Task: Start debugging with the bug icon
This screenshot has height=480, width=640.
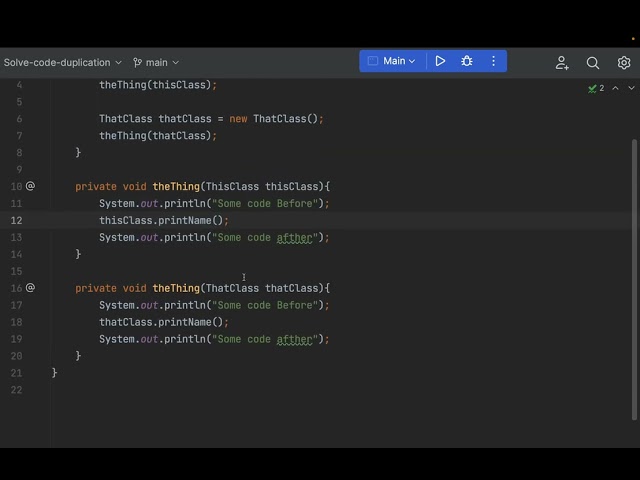Action: [467, 61]
